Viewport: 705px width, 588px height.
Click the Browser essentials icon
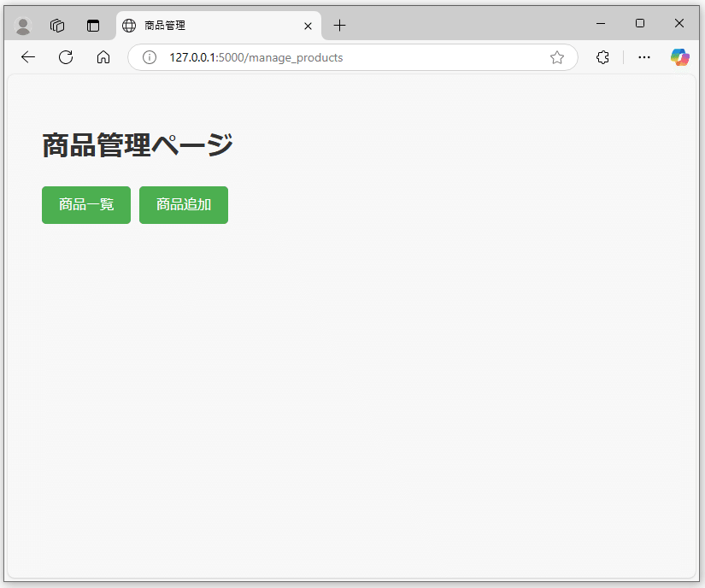click(x=602, y=57)
